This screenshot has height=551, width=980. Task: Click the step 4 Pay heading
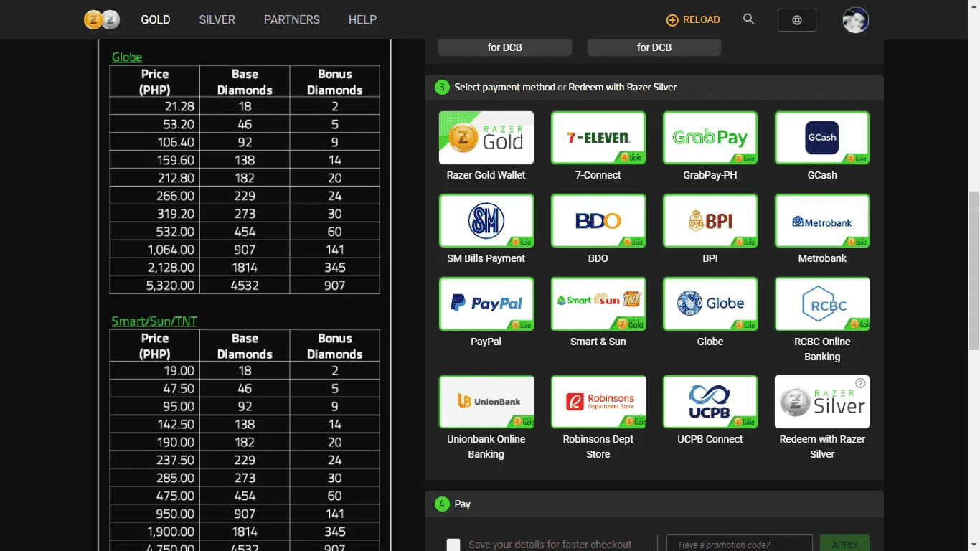coord(463,504)
